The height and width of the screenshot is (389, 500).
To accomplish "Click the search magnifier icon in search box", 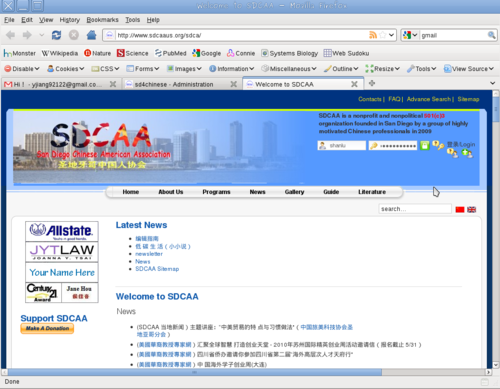I will tap(491, 35).
